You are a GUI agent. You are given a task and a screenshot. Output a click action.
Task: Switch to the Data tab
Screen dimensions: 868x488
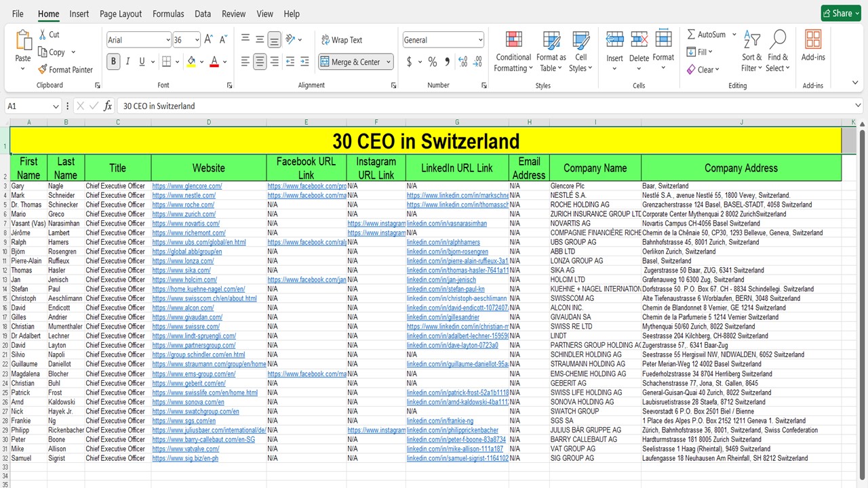pyautogui.click(x=203, y=14)
